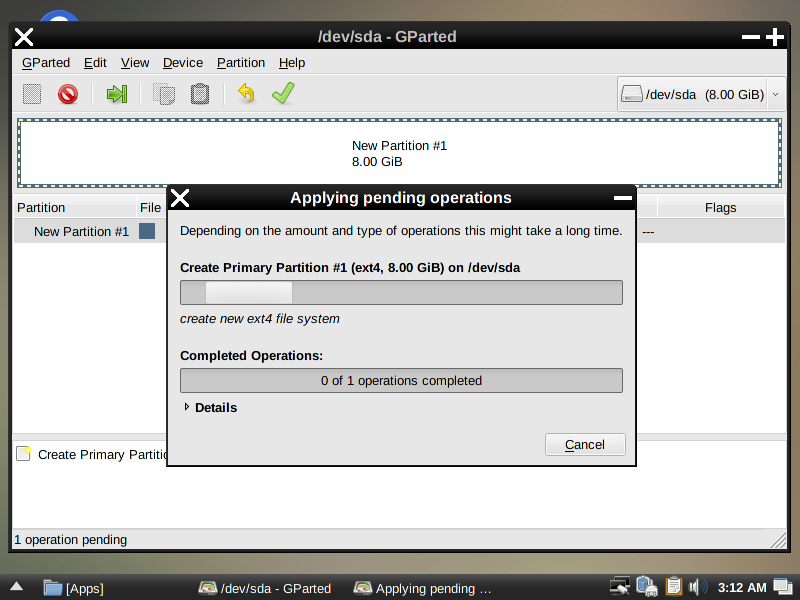This screenshot has width=800, height=600.
Task: Maximize the GParted main window
Action: [x=774, y=37]
